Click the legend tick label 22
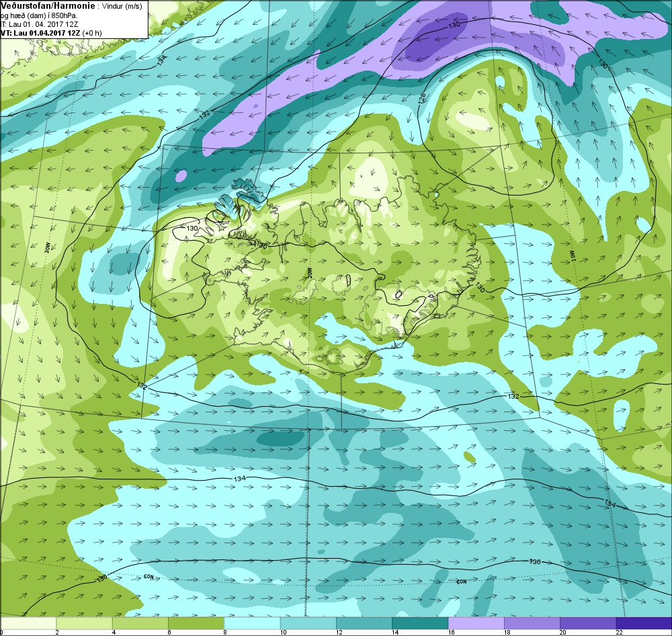This screenshot has height=636, width=672. (619, 632)
